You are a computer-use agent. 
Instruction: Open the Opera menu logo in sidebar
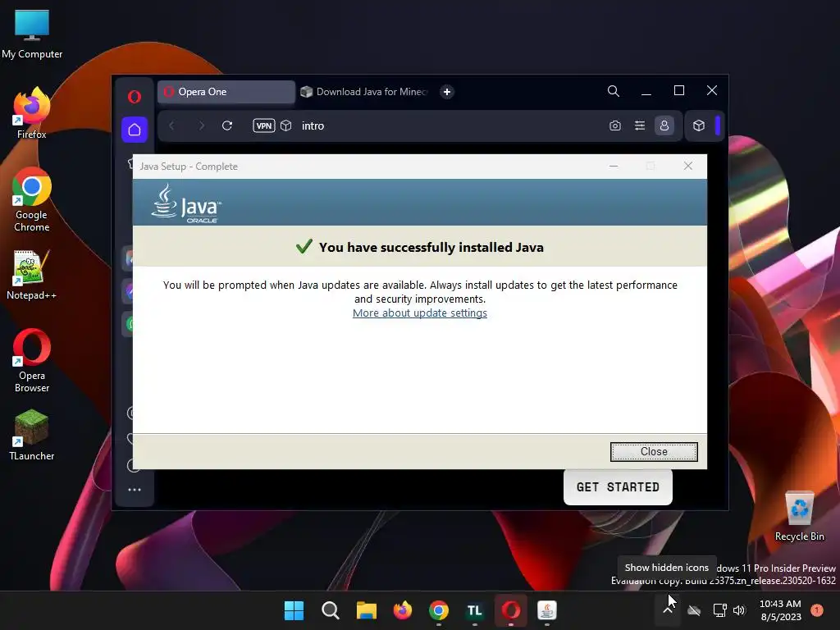pos(135,97)
